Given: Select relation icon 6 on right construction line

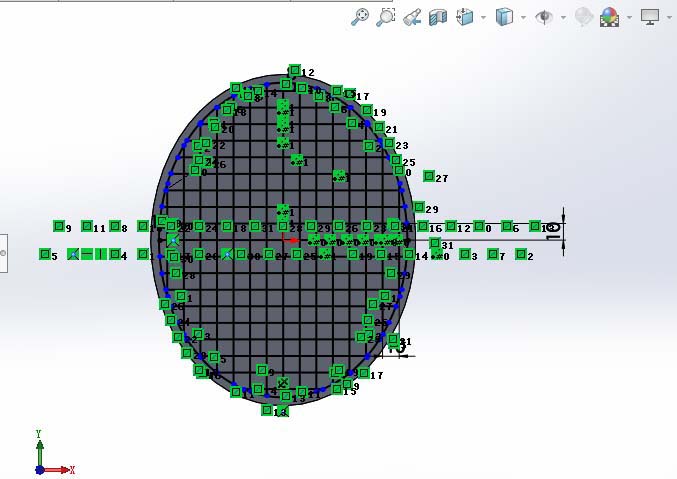Looking at the screenshot, I should (507, 226).
